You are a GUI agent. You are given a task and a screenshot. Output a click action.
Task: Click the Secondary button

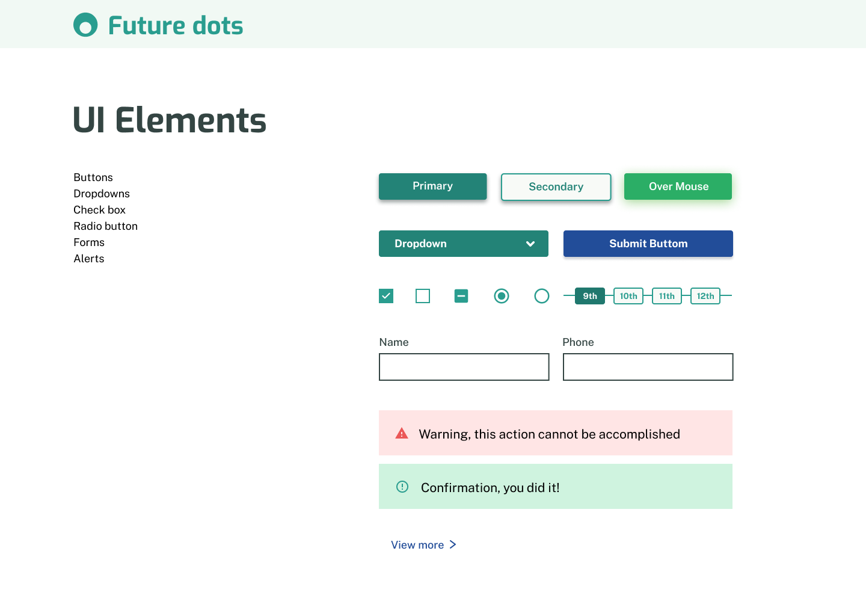point(556,187)
